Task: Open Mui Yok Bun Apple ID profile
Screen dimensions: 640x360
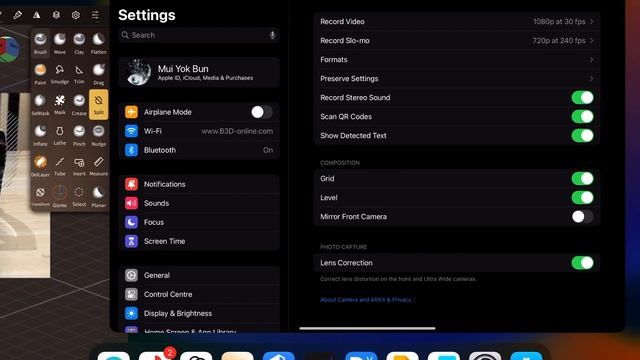Action: (x=199, y=72)
